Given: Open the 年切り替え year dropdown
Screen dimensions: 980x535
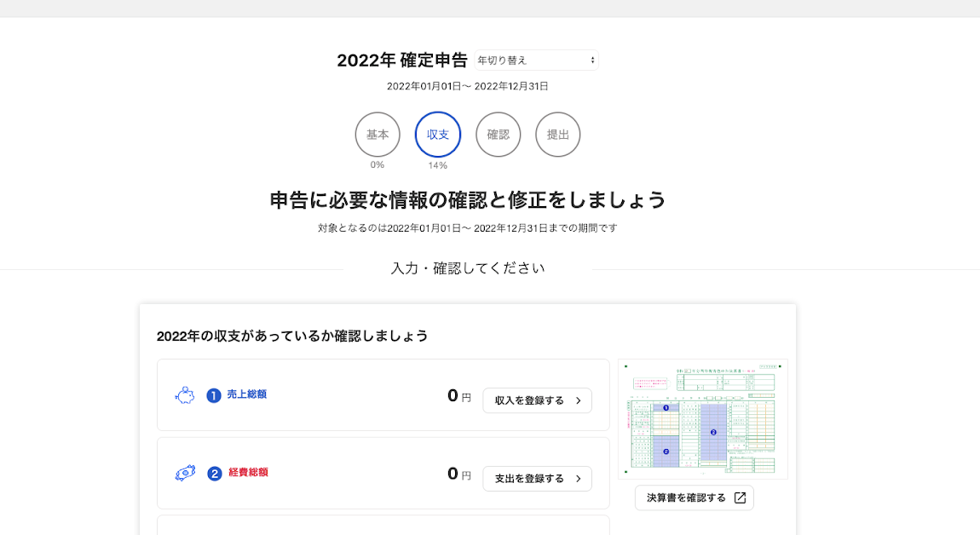Looking at the screenshot, I should click(x=536, y=60).
